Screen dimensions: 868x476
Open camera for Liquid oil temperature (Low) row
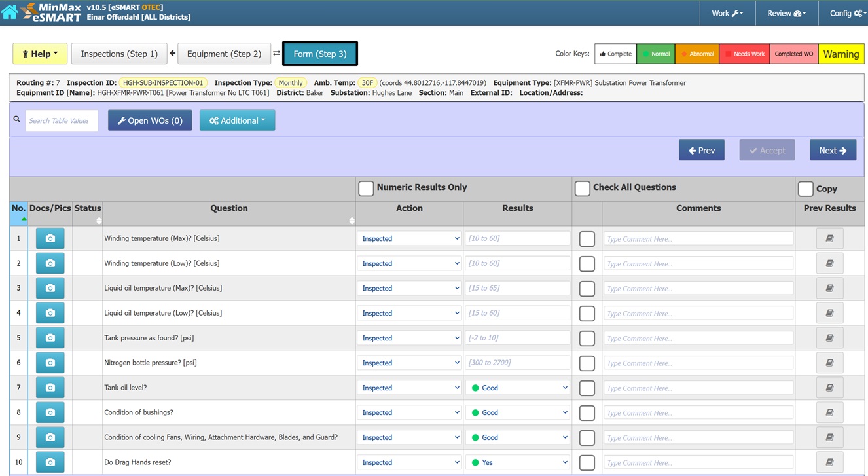point(50,313)
